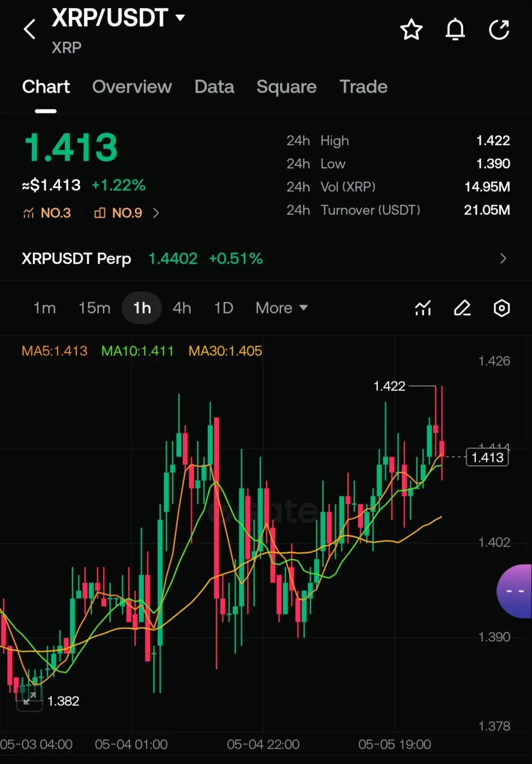This screenshot has height=764, width=532.
Task: Go back using the back arrow
Action: [30, 29]
